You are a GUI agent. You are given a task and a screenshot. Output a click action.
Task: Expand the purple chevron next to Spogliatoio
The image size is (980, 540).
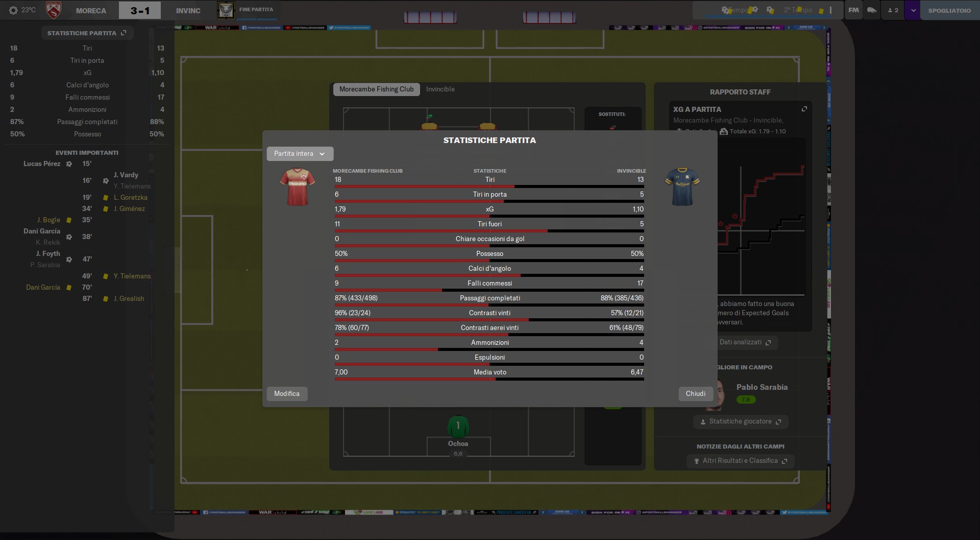[913, 10]
